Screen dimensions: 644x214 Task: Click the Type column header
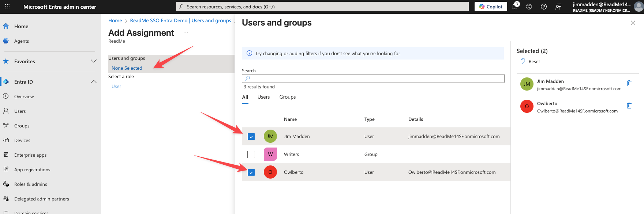(x=370, y=119)
